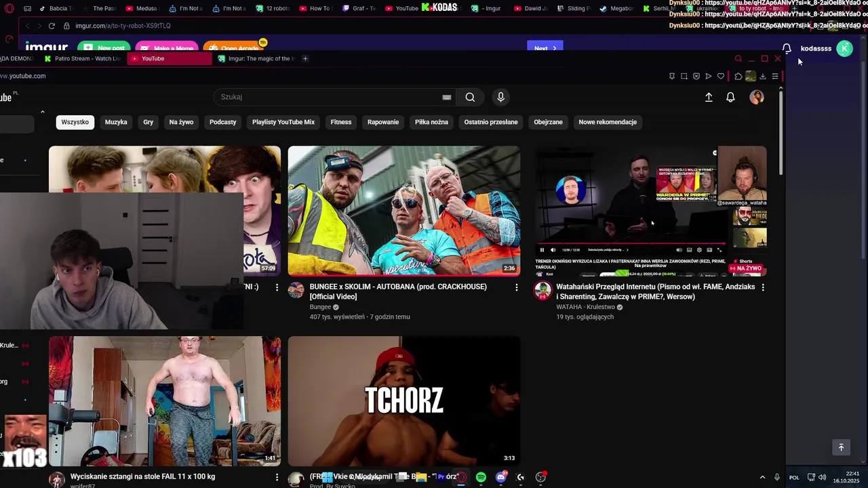
Task: Click Imgur Next button
Action: (x=545, y=48)
